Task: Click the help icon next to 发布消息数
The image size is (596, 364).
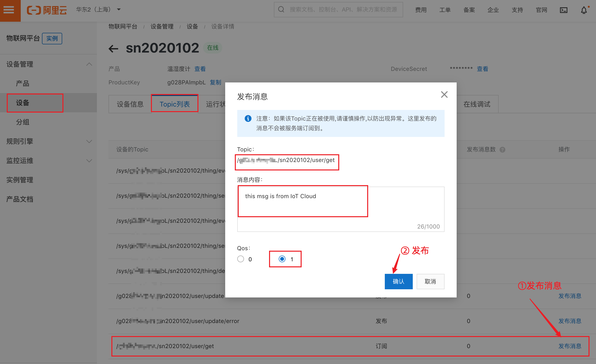Action: tap(502, 150)
